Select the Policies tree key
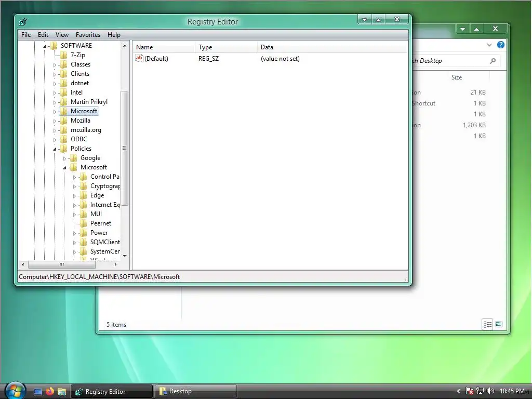 [81, 149]
